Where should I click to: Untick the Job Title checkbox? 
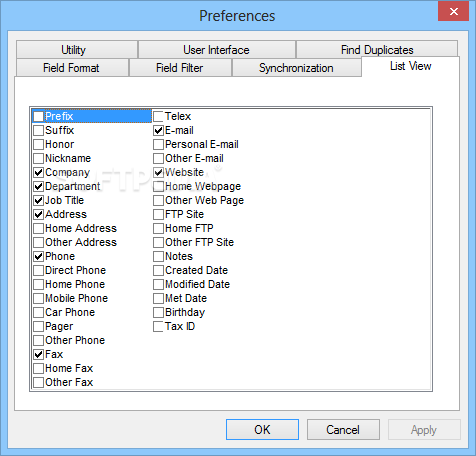click(x=39, y=200)
